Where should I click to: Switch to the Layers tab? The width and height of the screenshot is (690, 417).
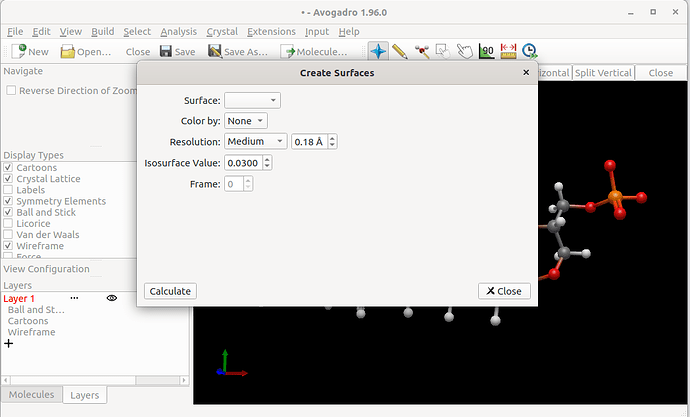84,395
